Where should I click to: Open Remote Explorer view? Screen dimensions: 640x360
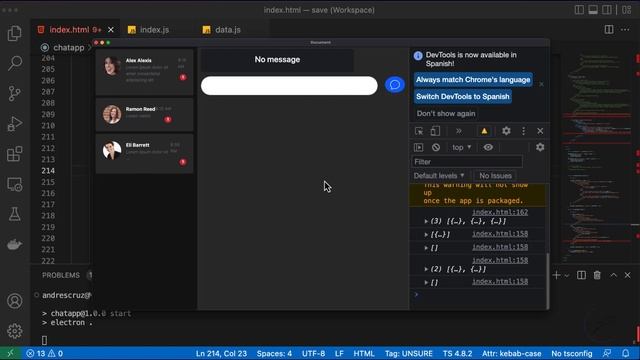[x=15, y=184]
